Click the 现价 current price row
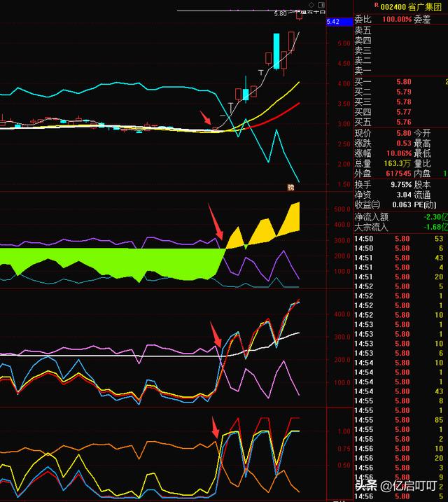The width and height of the screenshot is (448, 502). click(383, 133)
